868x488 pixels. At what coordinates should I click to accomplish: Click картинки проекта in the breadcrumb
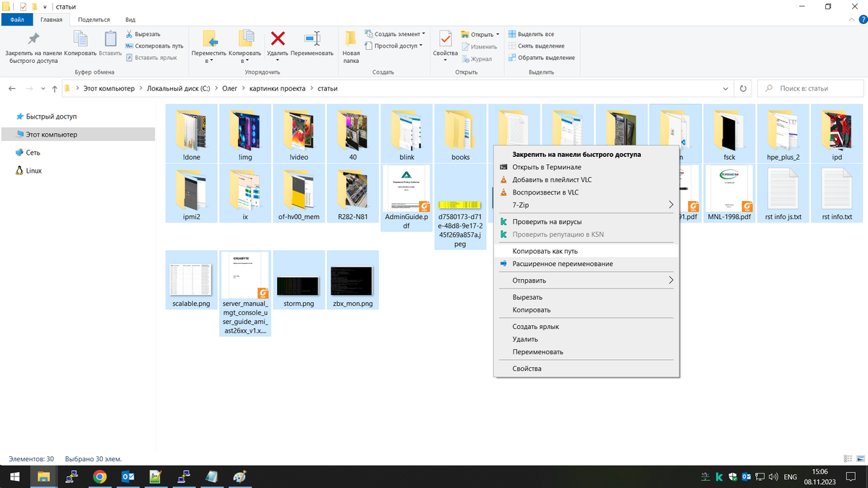(278, 89)
